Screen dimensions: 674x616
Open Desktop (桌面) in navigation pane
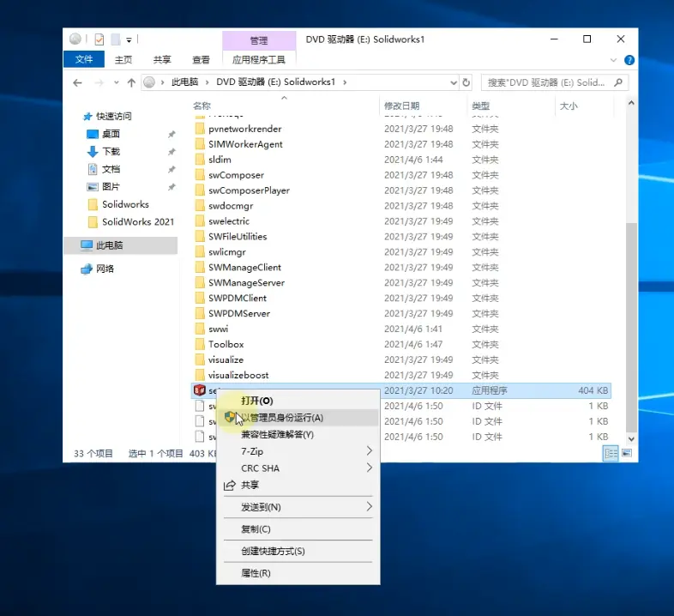111,134
